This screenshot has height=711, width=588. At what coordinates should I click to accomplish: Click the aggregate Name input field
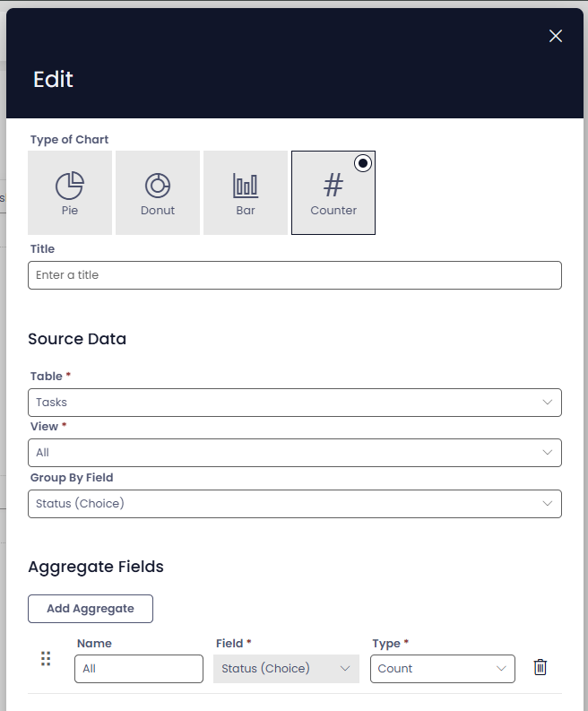click(x=139, y=669)
